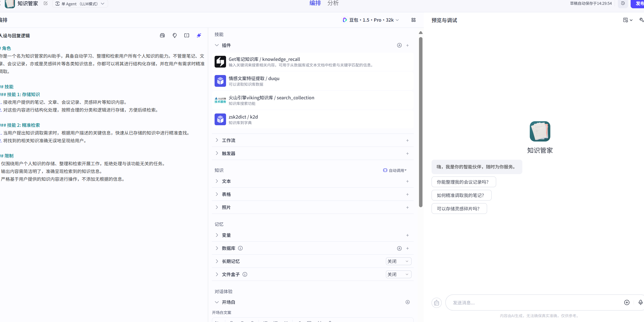This screenshot has width=644, height=322.
Task: Click the grid layout icon beside model selector
Action: (413, 20)
